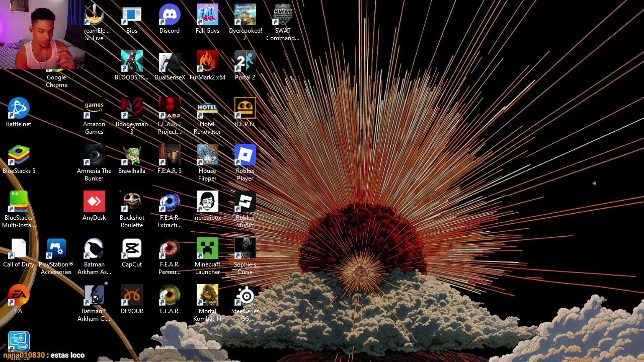
Task: Open the Hotel Renovator icon
Action: pos(207,117)
